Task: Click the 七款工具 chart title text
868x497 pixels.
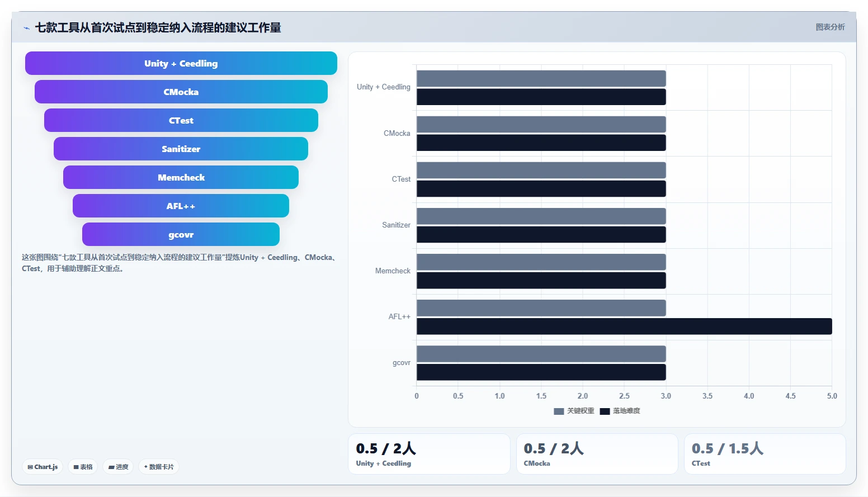Action: tap(158, 27)
